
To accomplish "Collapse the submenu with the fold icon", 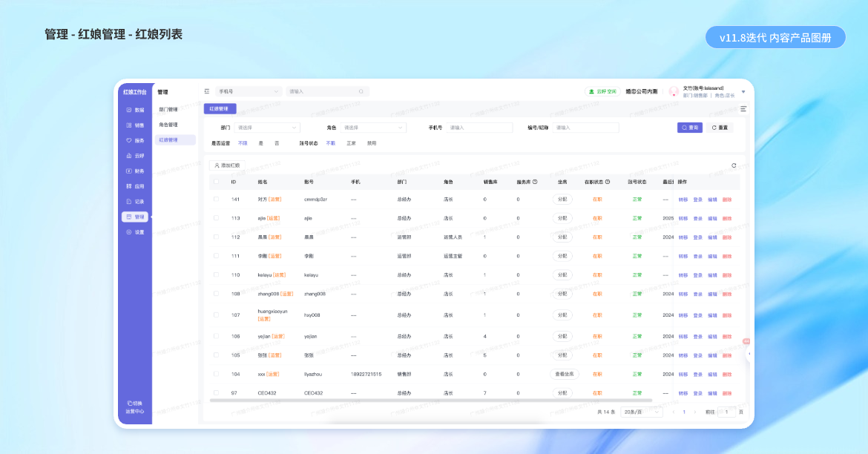I will point(206,91).
